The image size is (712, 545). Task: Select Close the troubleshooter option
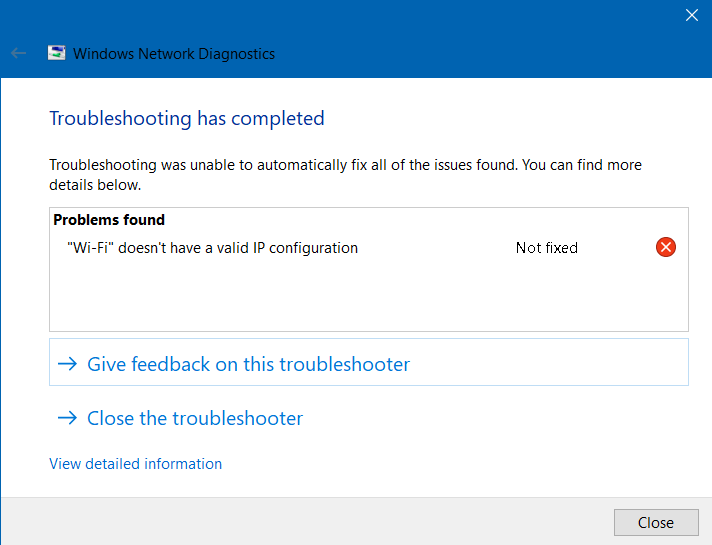tap(180, 418)
